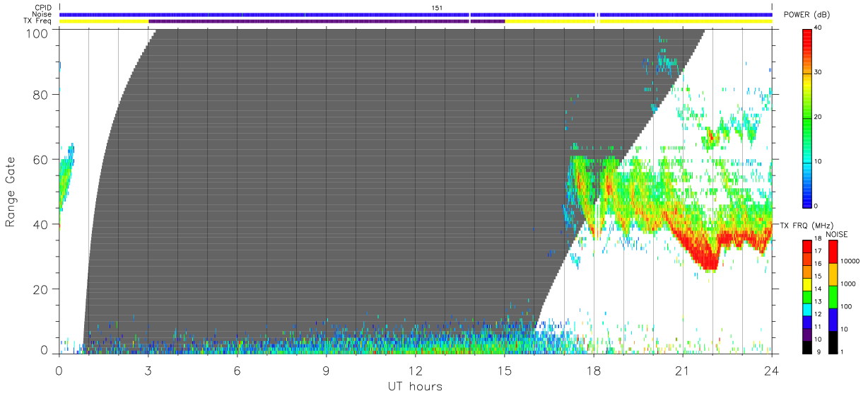Click the 3 tick on UT hours axis
This screenshot has width=868, height=401.
[148, 370]
